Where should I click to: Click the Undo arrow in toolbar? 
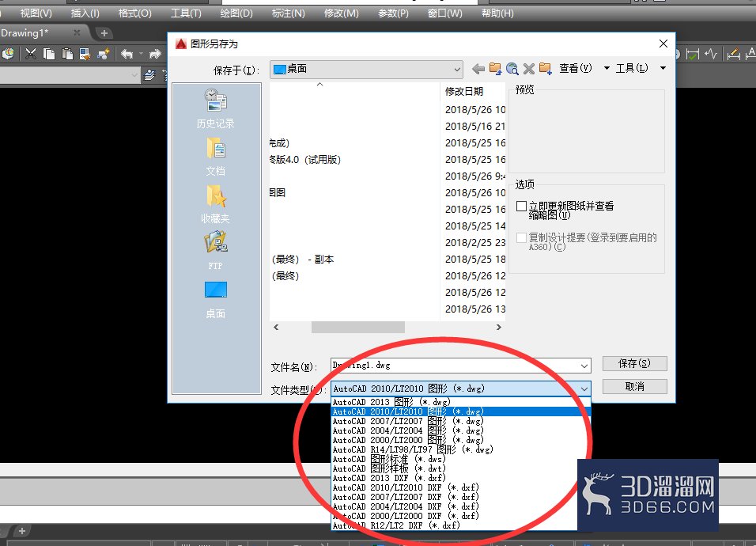click(x=127, y=54)
